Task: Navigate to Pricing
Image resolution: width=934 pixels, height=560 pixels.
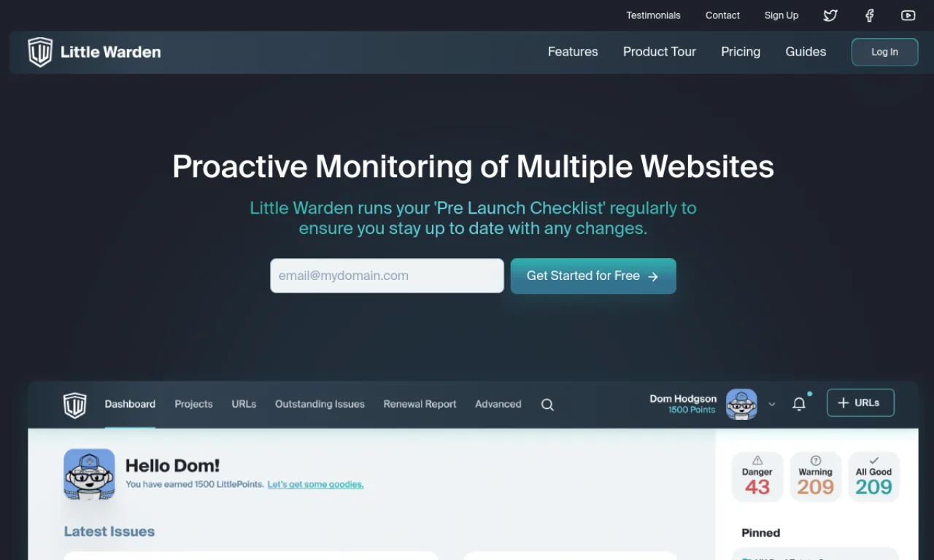Action: 741,52
